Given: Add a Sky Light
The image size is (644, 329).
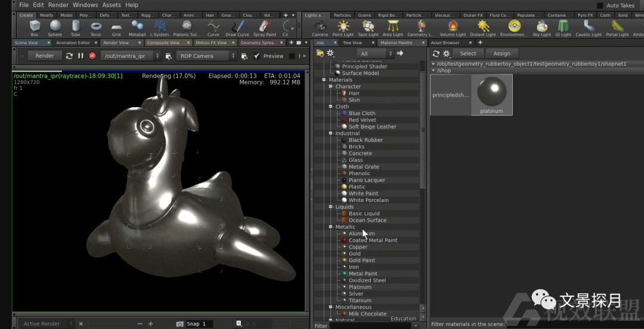Looking at the screenshot, I should [541, 29].
